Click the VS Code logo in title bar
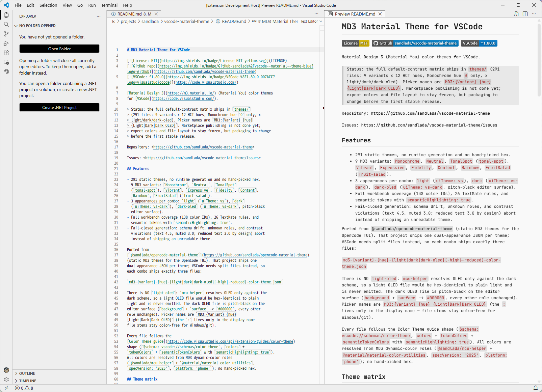542x392 pixels. tap(6, 5)
